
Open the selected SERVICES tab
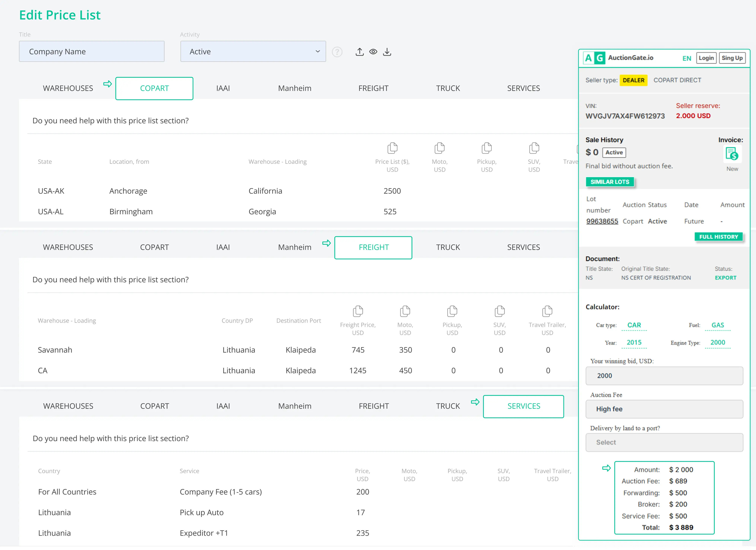pyautogui.click(x=523, y=406)
